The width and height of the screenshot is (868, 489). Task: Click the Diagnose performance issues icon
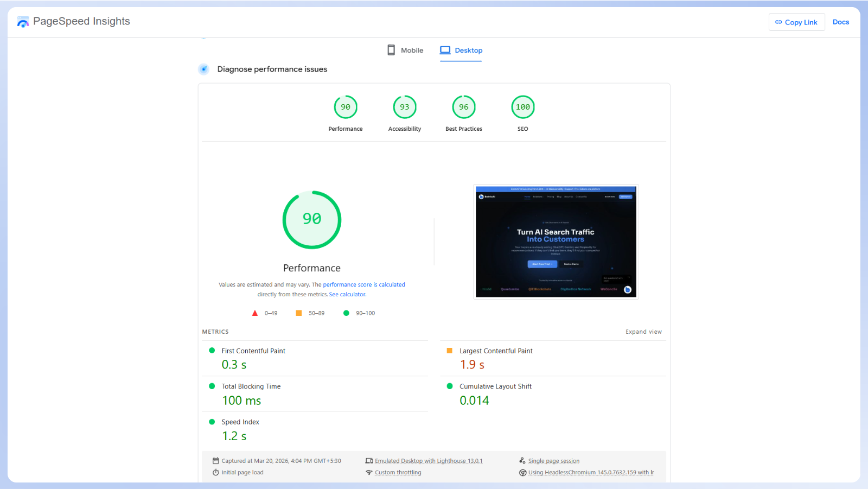click(203, 69)
